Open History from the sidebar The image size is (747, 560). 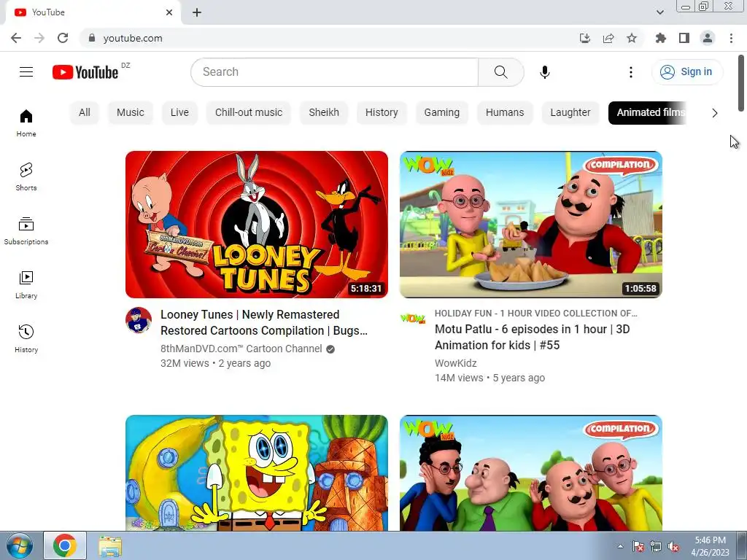click(26, 338)
